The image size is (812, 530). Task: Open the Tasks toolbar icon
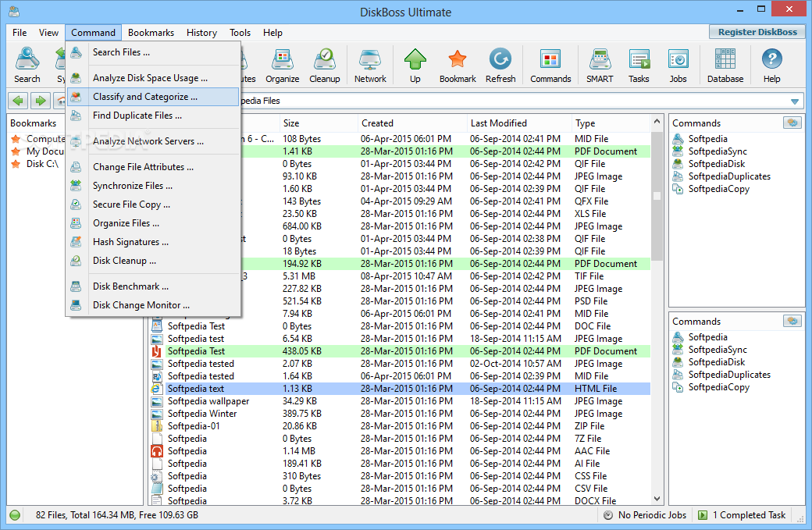click(x=639, y=65)
